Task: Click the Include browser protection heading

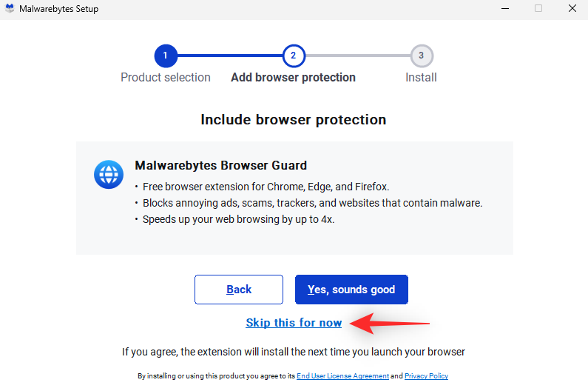Action: 294,119
